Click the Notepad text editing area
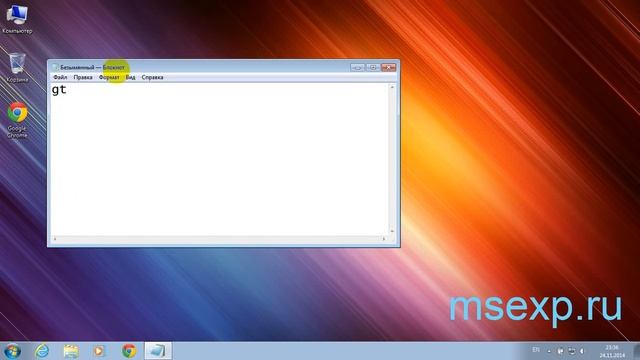The width and height of the screenshot is (640, 360). tap(219, 159)
